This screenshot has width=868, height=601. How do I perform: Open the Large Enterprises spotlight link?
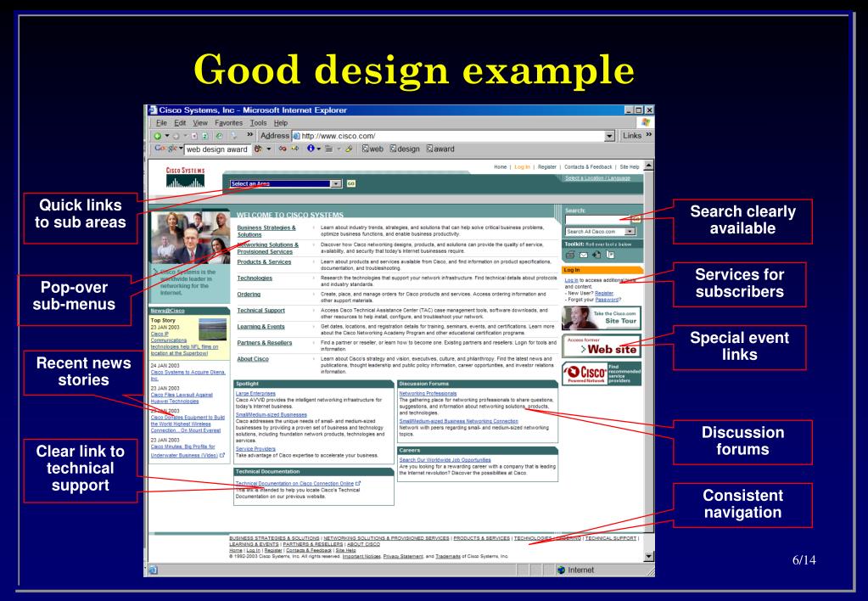(x=255, y=393)
